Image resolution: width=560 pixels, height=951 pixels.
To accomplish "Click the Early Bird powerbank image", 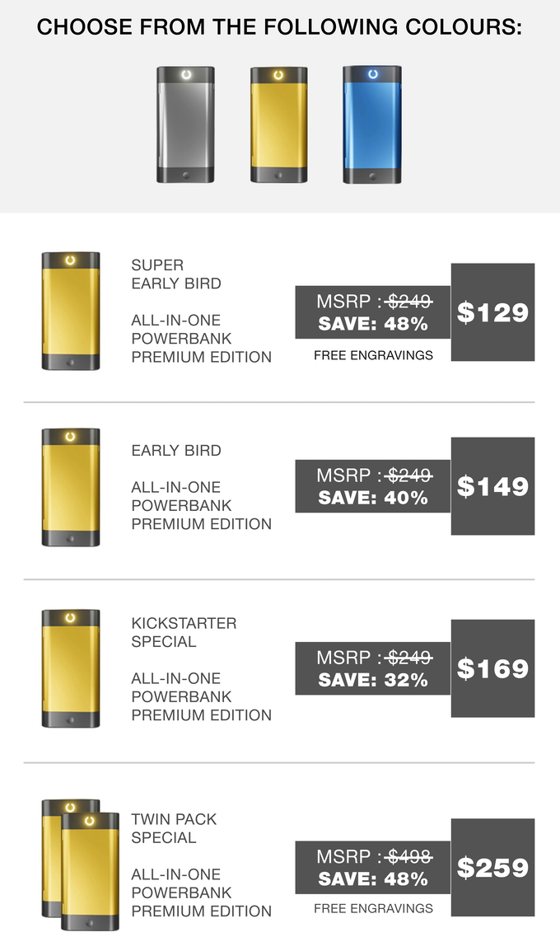I will click(71, 487).
